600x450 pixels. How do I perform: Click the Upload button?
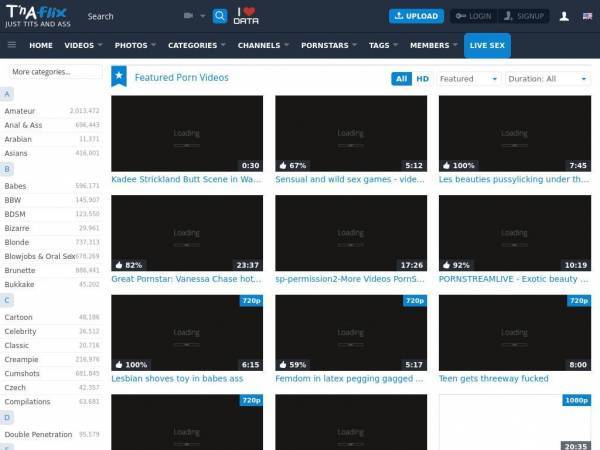(416, 16)
